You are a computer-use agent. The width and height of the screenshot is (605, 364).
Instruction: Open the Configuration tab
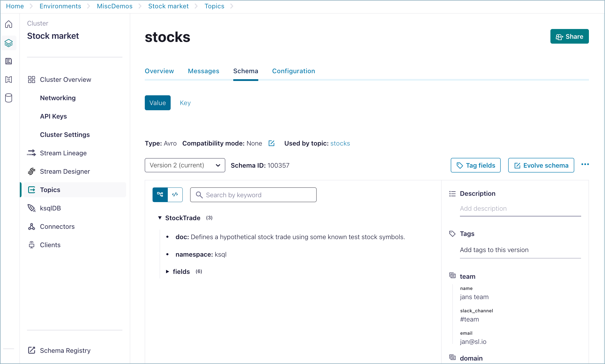pyautogui.click(x=293, y=71)
